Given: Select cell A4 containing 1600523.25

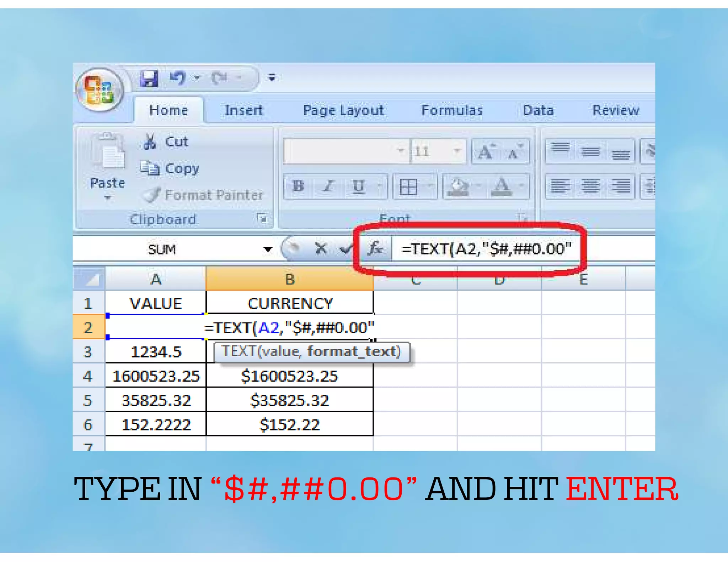Looking at the screenshot, I should point(156,376).
